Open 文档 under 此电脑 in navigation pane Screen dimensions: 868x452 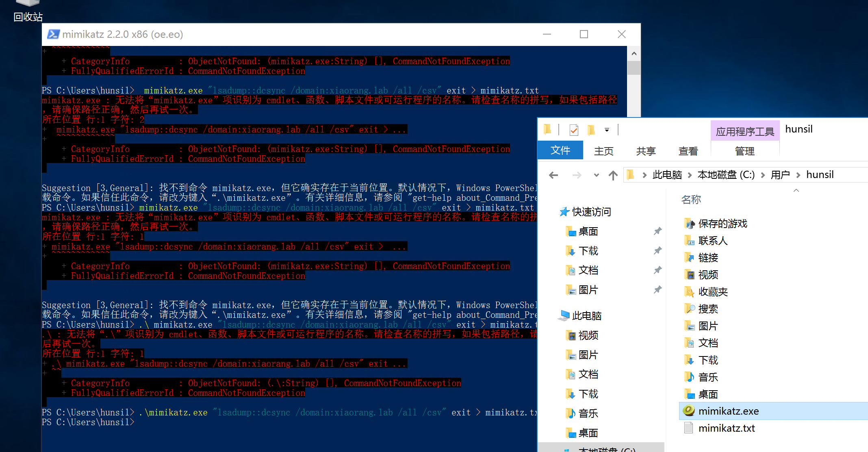(x=582, y=374)
